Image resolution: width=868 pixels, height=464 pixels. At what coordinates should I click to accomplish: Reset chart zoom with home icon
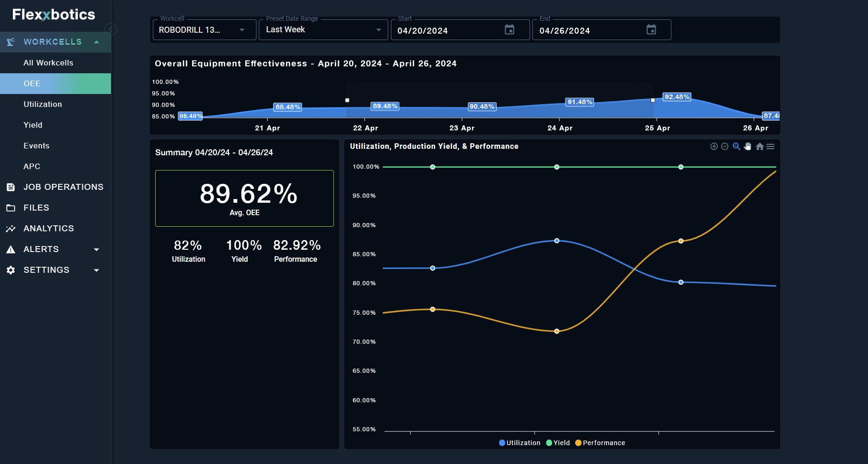pyautogui.click(x=759, y=147)
